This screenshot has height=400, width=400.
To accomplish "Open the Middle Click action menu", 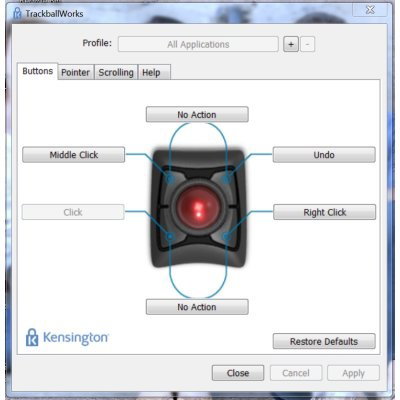I will [x=74, y=155].
